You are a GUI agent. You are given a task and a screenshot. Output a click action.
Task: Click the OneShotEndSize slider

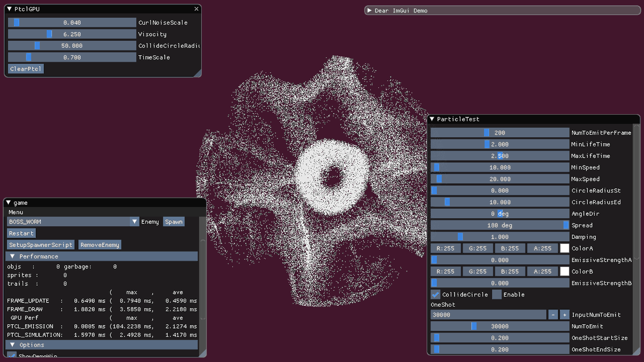pyautogui.click(x=500, y=350)
